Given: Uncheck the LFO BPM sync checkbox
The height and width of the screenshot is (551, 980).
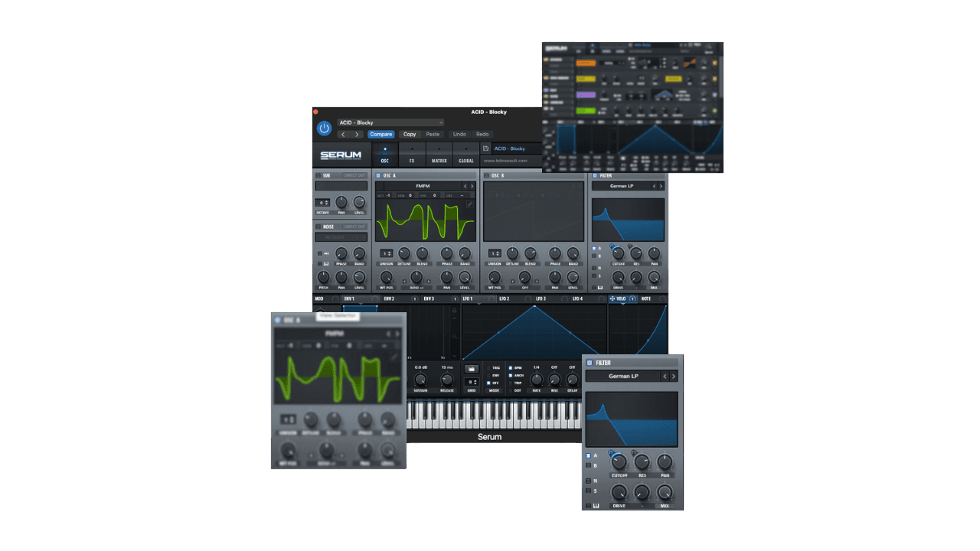Looking at the screenshot, I should pyautogui.click(x=511, y=368).
